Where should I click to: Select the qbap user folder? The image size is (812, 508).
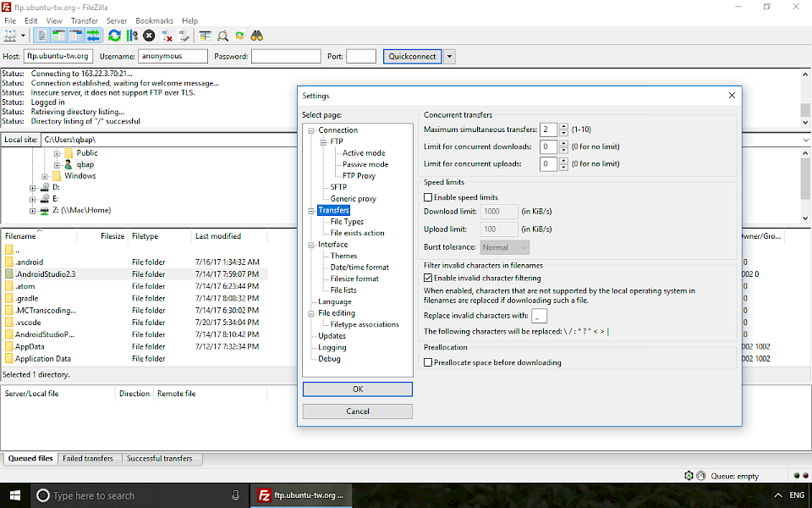coord(85,164)
